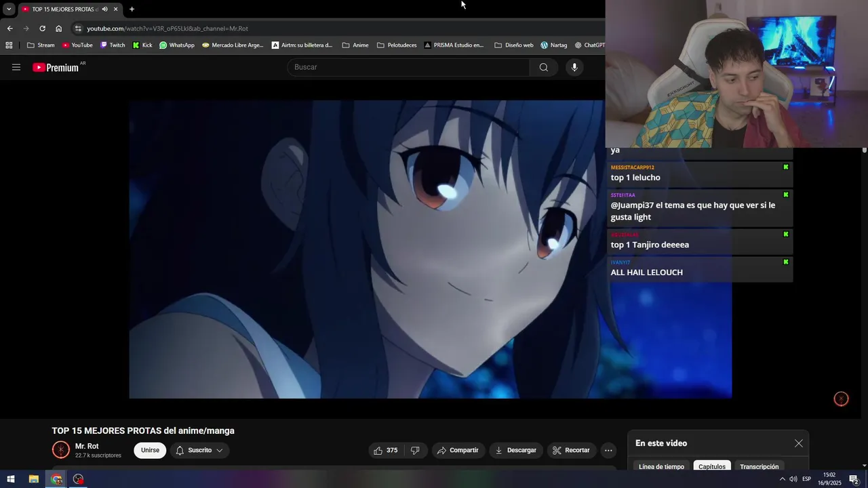Viewport: 868px width, 488px height.
Task: Open the Windows Start menu
Action: pos(11,479)
